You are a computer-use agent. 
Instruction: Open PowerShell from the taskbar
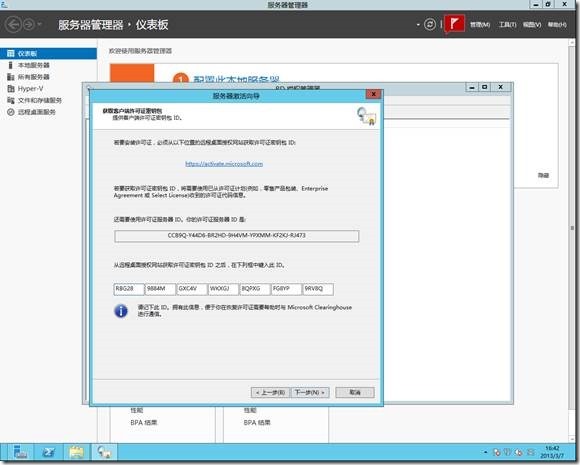pos(48,452)
